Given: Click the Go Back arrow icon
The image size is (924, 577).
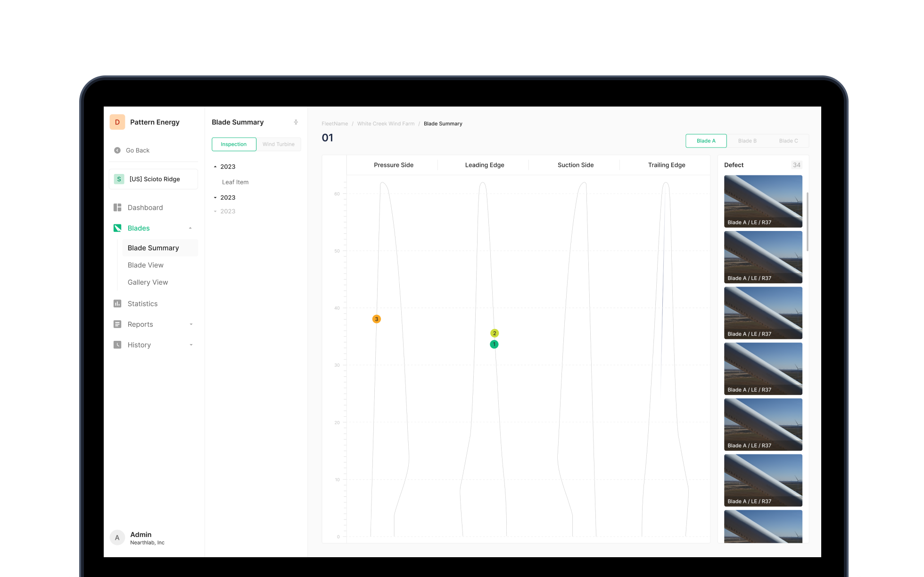Looking at the screenshot, I should (x=117, y=150).
